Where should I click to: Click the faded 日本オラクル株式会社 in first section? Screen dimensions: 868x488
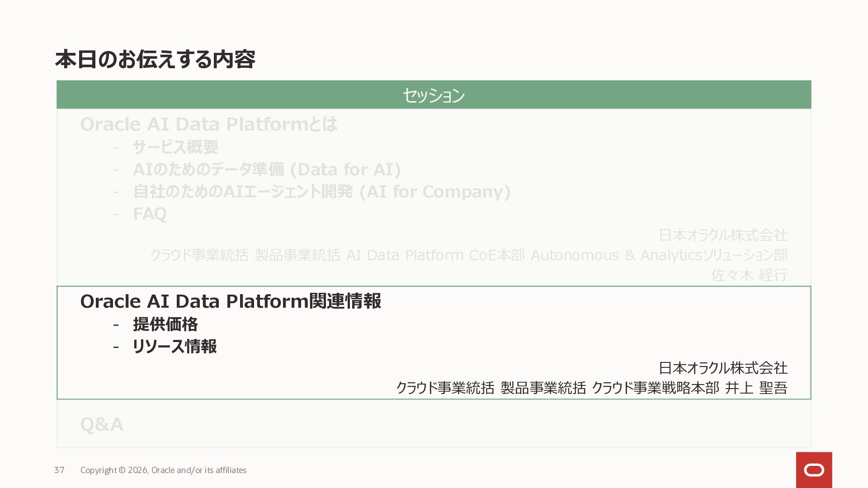(722, 235)
